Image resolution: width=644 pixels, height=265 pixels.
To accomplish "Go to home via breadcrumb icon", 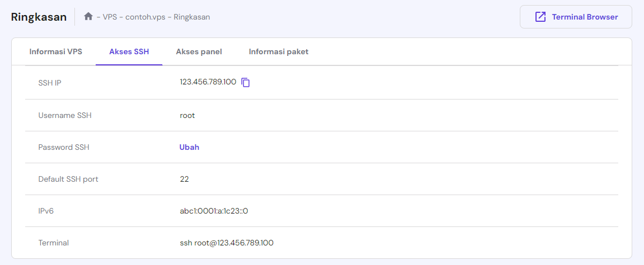I will click(x=88, y=17).
